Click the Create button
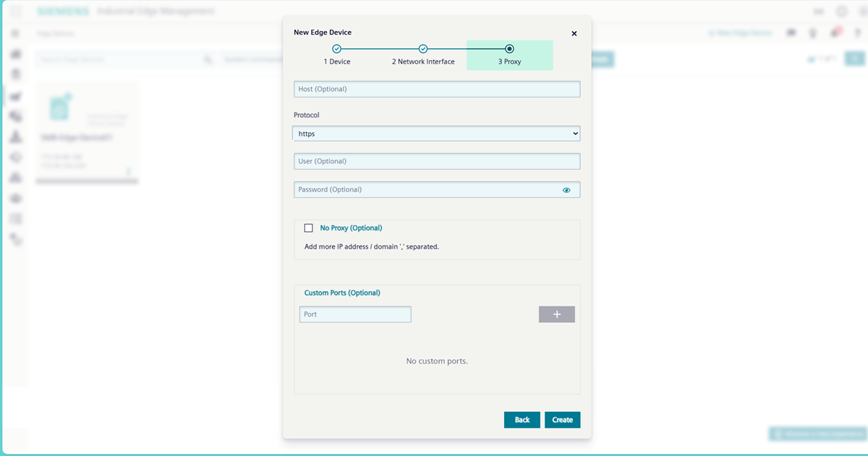The image size is (868, 456). coord(562,420)
